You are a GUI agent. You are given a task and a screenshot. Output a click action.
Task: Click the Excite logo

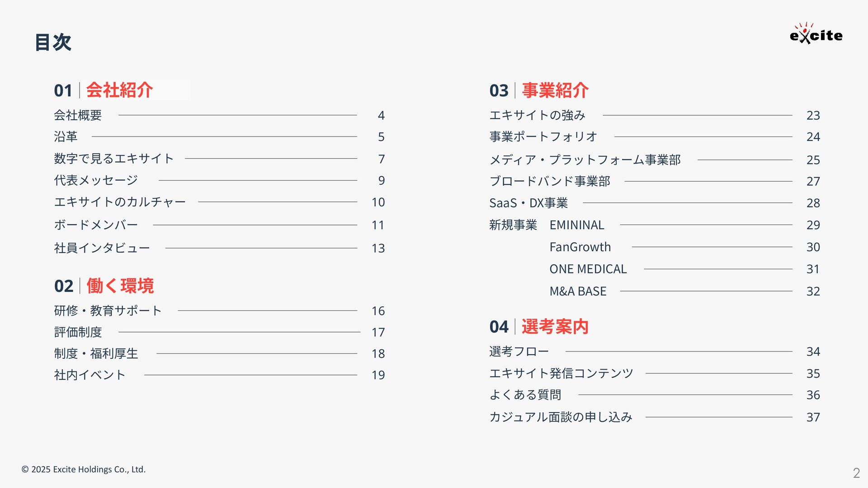point(816,33)
